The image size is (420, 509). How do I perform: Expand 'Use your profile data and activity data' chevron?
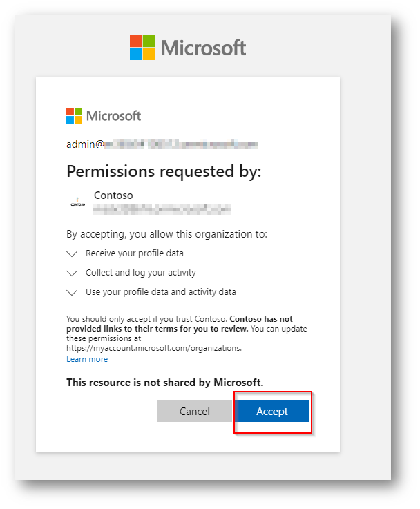(x=73, y=292)
